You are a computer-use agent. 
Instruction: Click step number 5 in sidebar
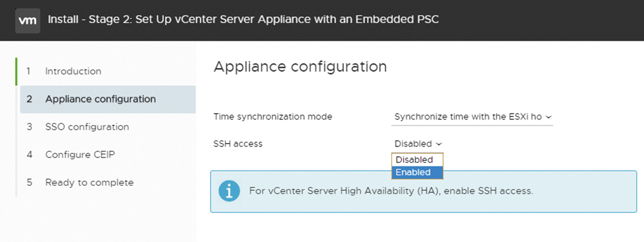click(x=29, y=183)
